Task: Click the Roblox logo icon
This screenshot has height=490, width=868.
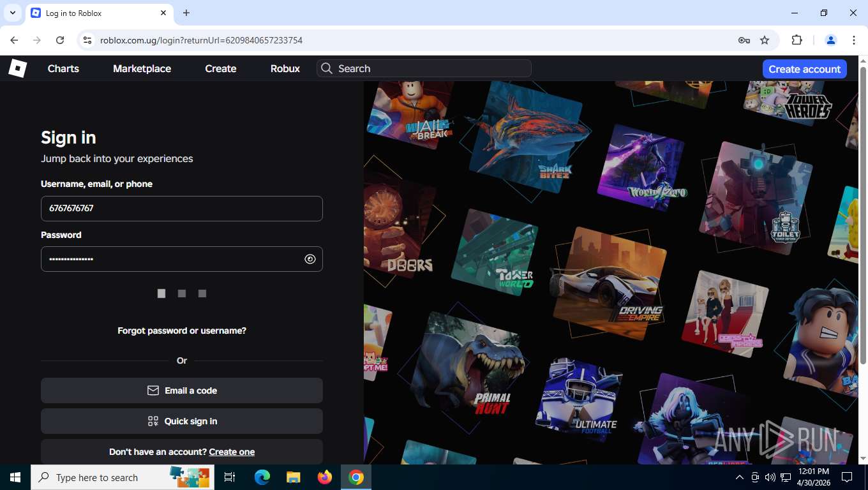Action: tap(17, 68)
